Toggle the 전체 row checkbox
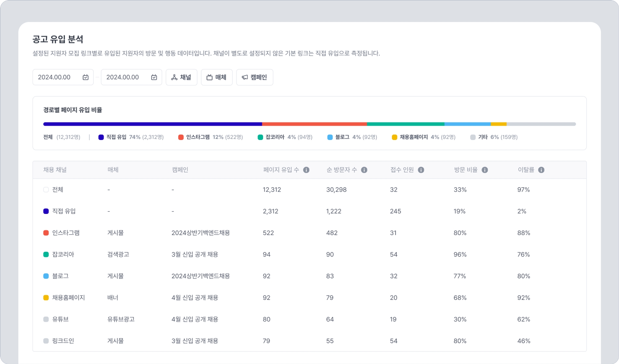619x364 pixels. tap(46, 190)
